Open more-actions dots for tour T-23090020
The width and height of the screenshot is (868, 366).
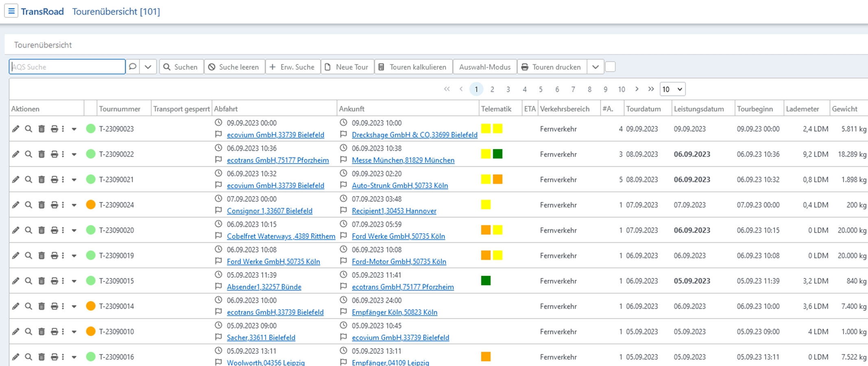point(63,230)
